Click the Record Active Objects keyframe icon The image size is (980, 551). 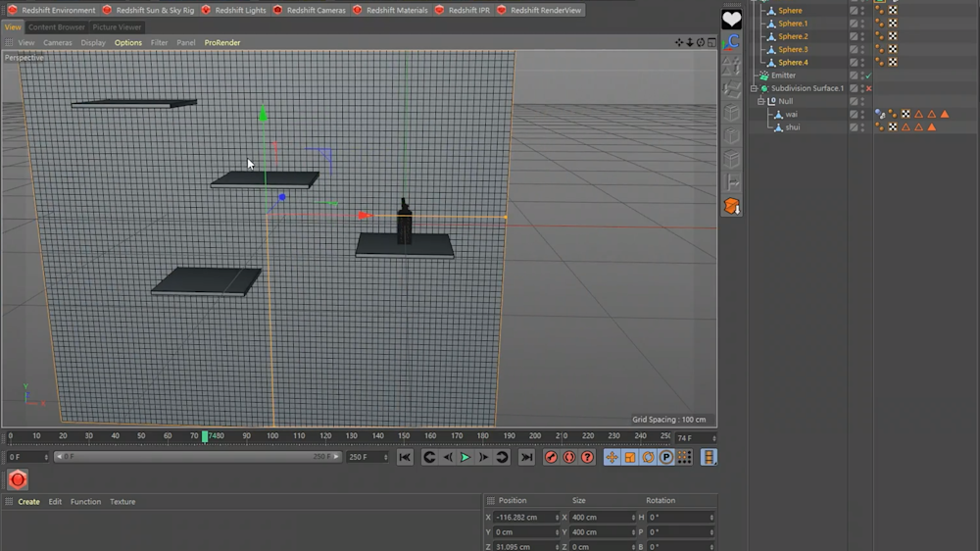click(x=551, y=457)
